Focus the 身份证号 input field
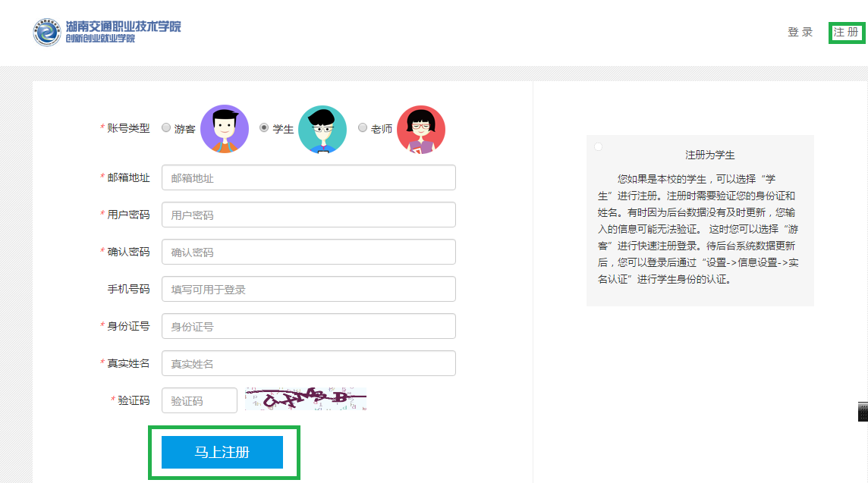Image resolution: width=868 pixels, height=483 pixels. tap(308, 326)
